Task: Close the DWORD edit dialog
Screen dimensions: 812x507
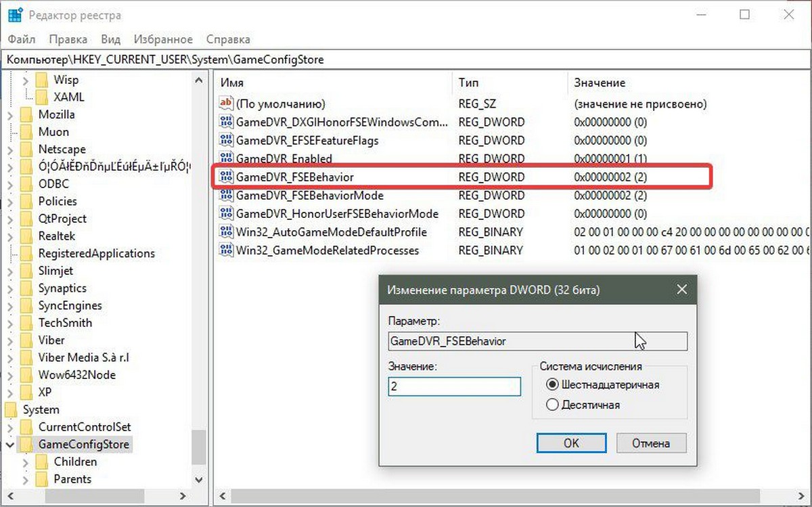Action: click(x=681, y=290)
